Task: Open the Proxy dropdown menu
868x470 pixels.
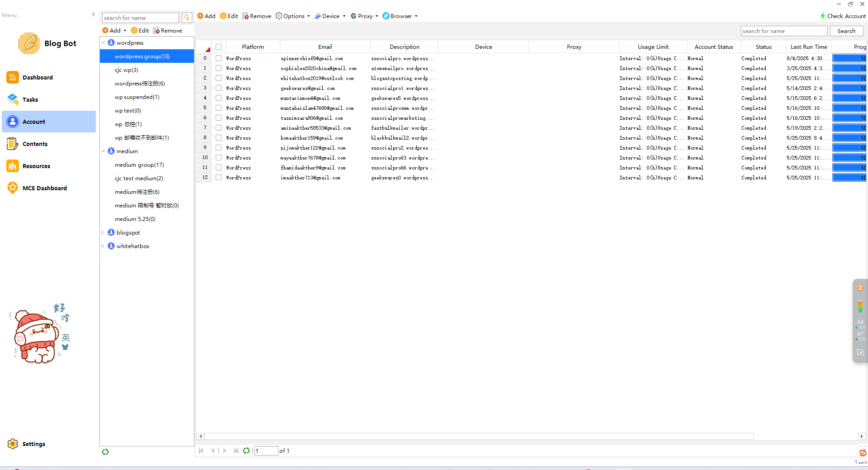Action: coord(364,16)
